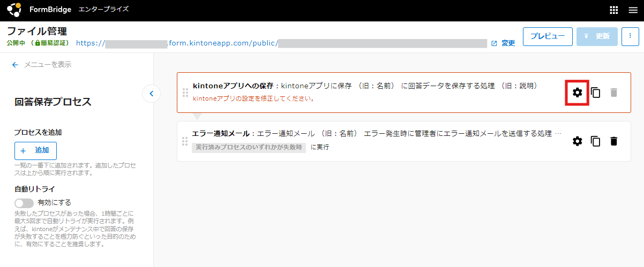Click the エンタープライズ plan label
644x267 pixels.
pos(103,10)
